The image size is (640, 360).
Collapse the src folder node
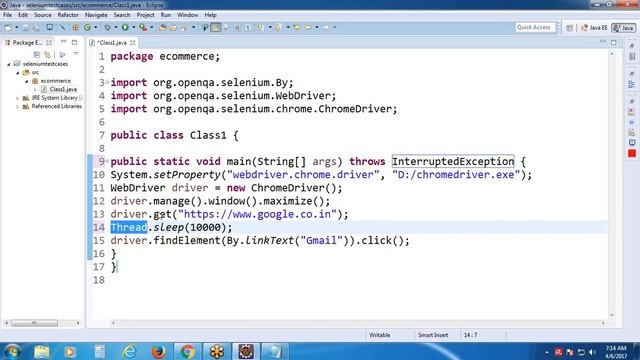click(x=18, y=73)
